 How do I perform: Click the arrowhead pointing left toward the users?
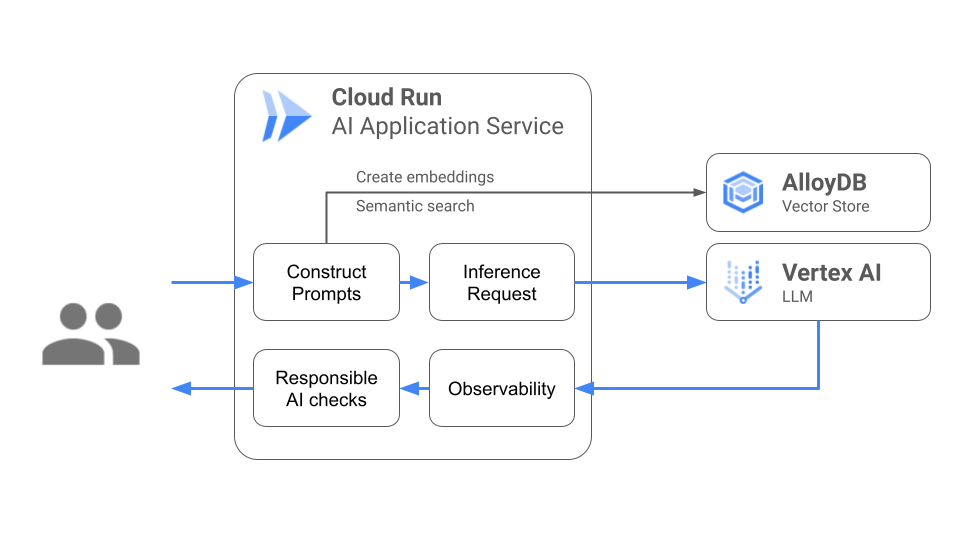click(x=180, y=388)
